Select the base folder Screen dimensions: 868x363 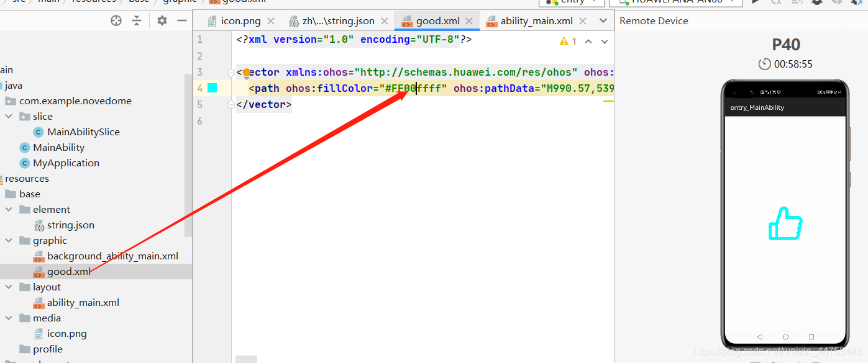pos(29,194)
